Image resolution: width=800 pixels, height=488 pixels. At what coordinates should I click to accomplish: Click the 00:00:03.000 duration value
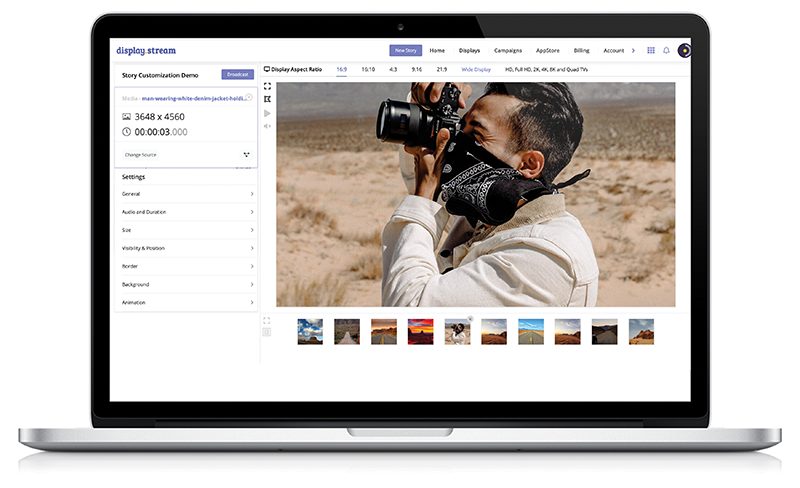click(x=161, y=132)
